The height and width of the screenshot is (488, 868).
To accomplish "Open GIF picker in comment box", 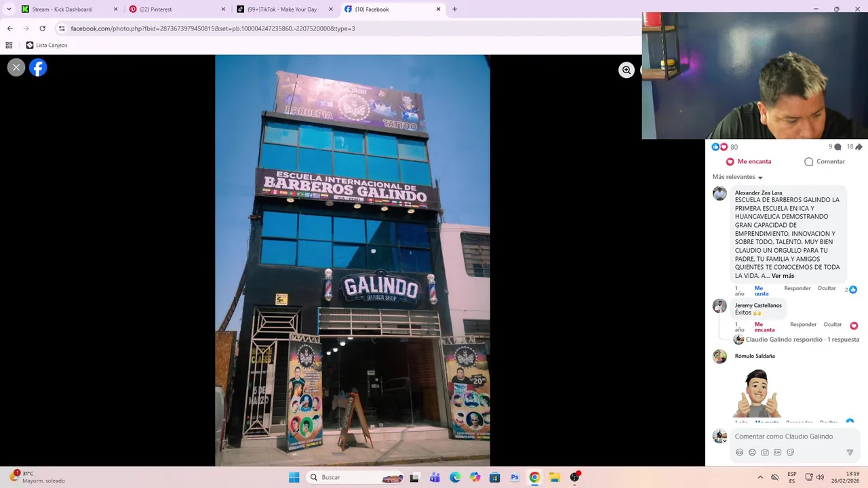I will click(x=777, y=452).
